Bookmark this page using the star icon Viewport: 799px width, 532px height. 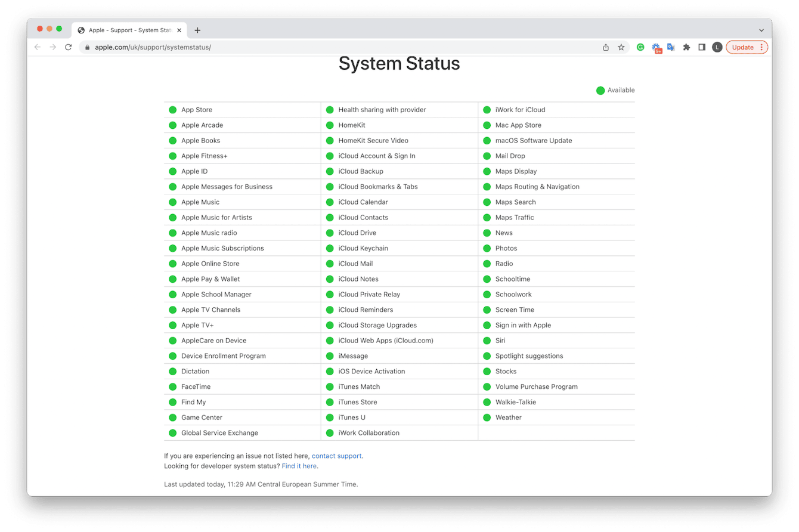(x=621, y=47)
